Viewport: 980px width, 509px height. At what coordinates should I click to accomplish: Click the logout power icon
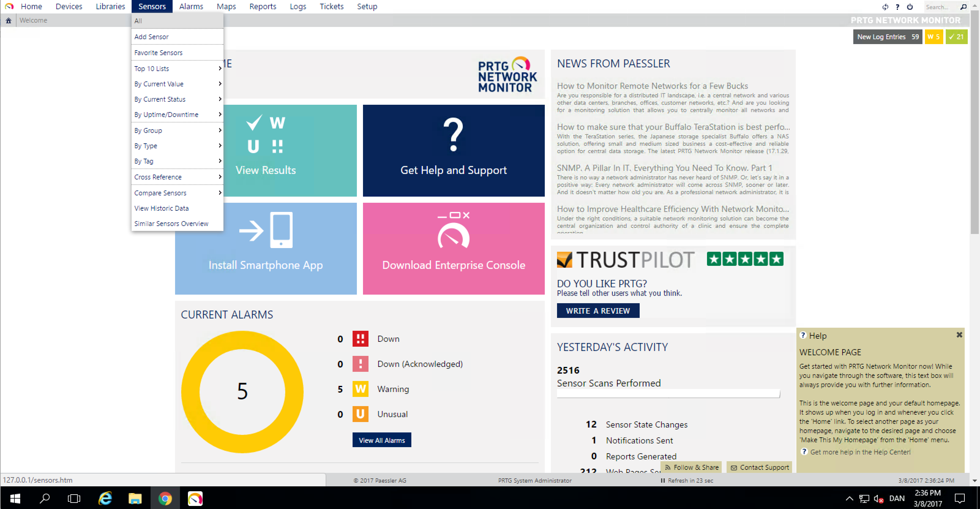tap(910, 7)
